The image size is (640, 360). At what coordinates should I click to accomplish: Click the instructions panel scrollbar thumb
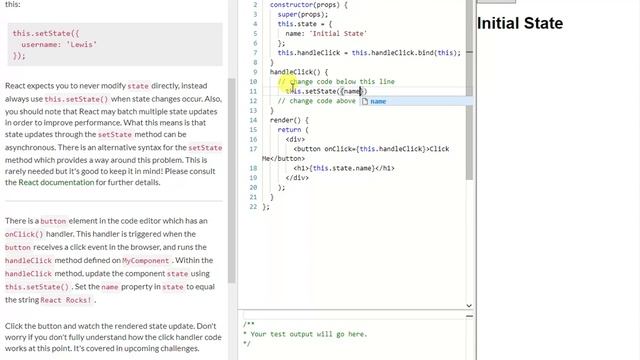231,180
